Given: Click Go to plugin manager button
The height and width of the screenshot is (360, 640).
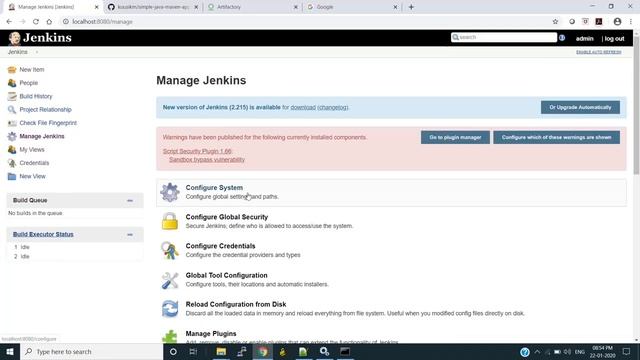Looking at the screenshot, I should click(x=455, y=138).
